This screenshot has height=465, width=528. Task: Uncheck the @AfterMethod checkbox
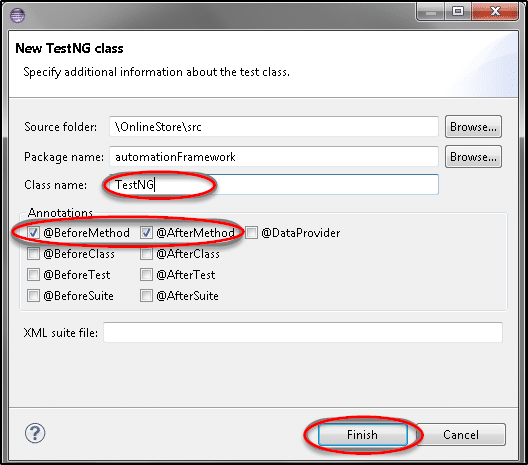point(146,232)
